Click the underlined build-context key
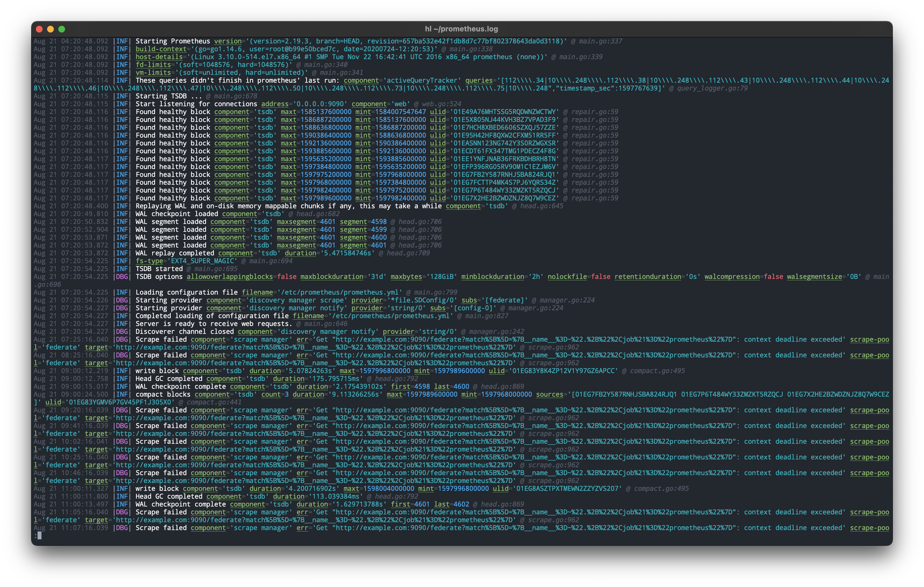 tap(161, 49)
